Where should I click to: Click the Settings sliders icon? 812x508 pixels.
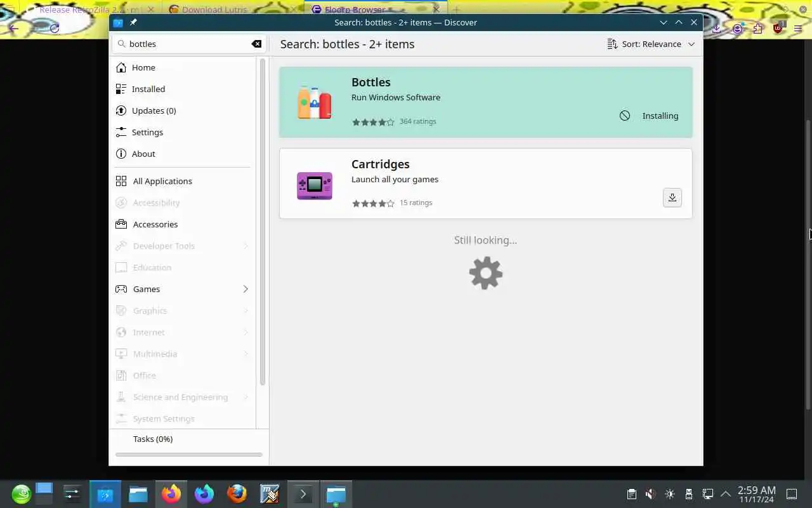coord(121,132)
